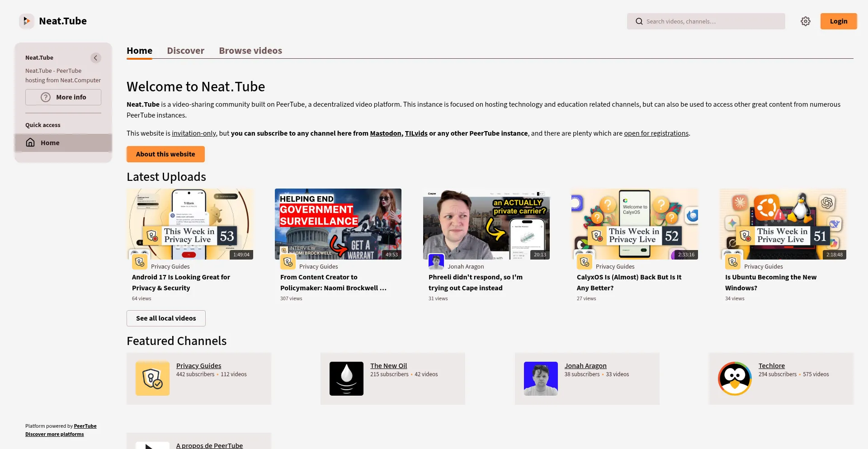Open A propos de PeerTube channel link
868x449 pixels.
[210, 445]
